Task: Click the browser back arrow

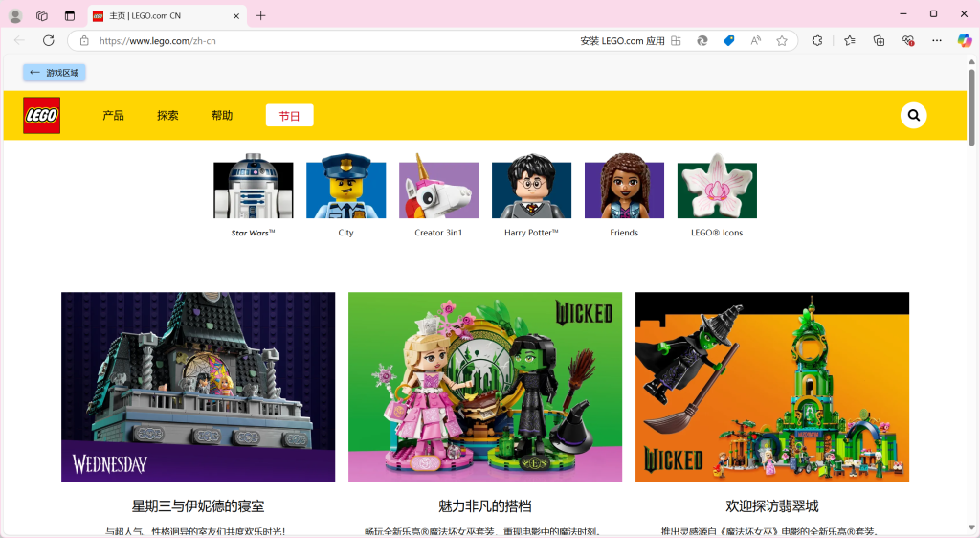Action: 19,40
